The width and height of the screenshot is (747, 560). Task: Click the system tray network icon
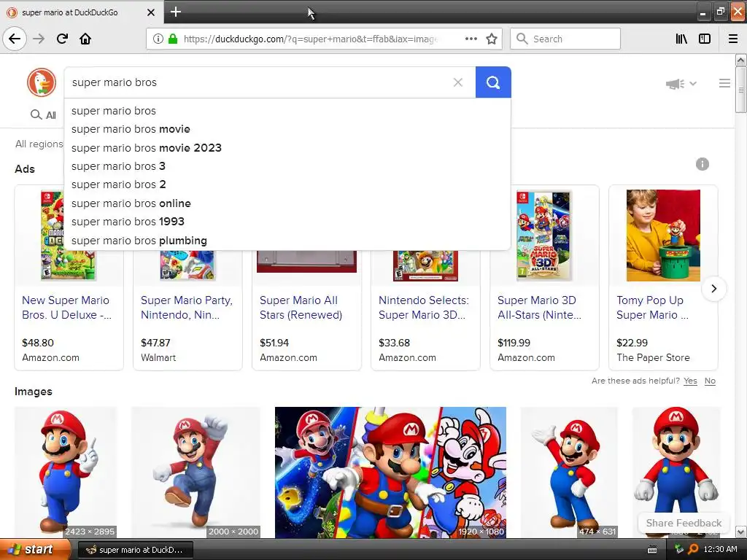click(x=679, y=549)
